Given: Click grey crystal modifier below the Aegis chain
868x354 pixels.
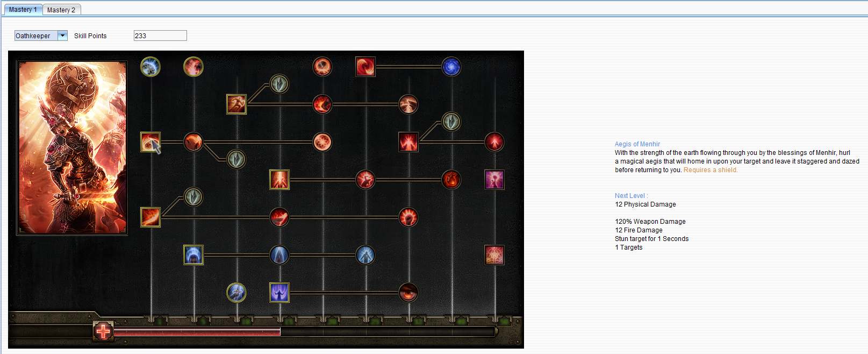Looking at the screenshot, I should tap(236, 159).
